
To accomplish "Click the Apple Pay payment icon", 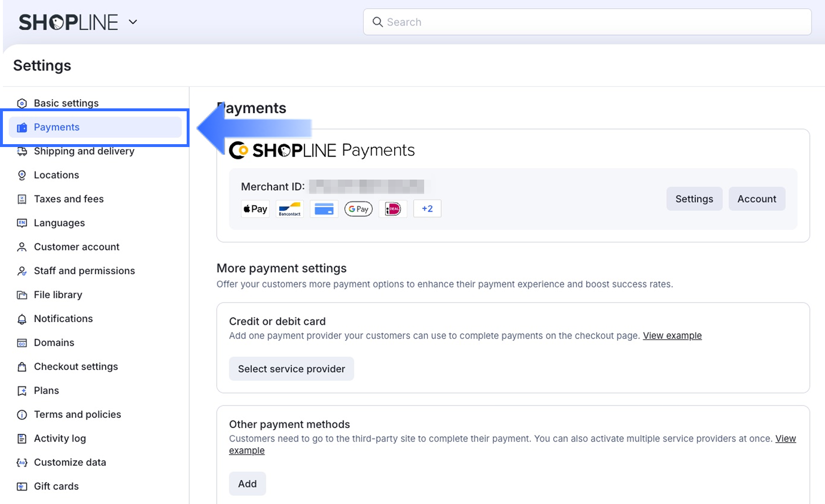I will tap(255, 209).
